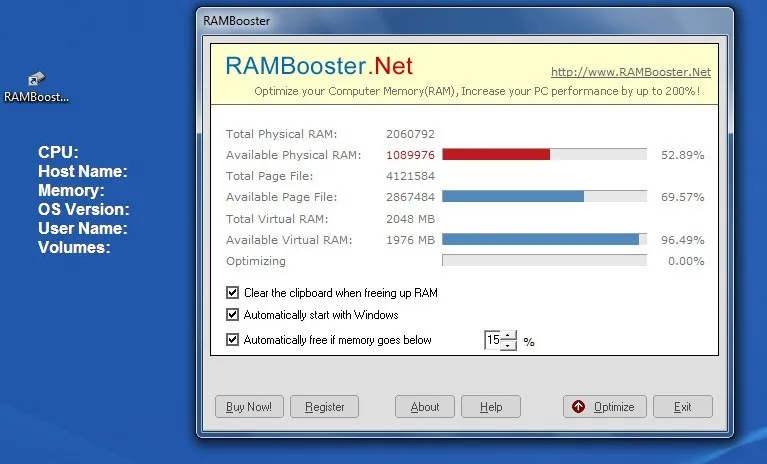
Task: Click the Available Page File: label
Action: click(x=281, y=197)
